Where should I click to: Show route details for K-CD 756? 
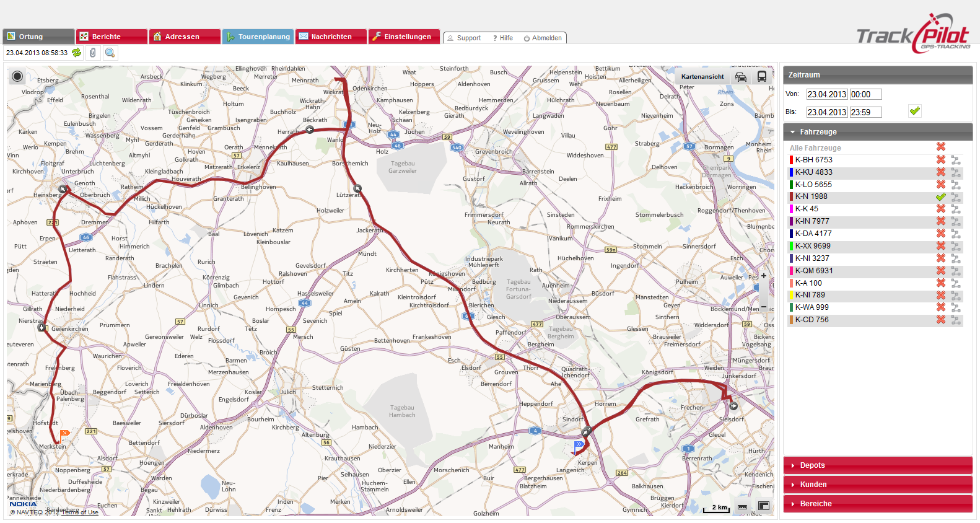(956, 320)
